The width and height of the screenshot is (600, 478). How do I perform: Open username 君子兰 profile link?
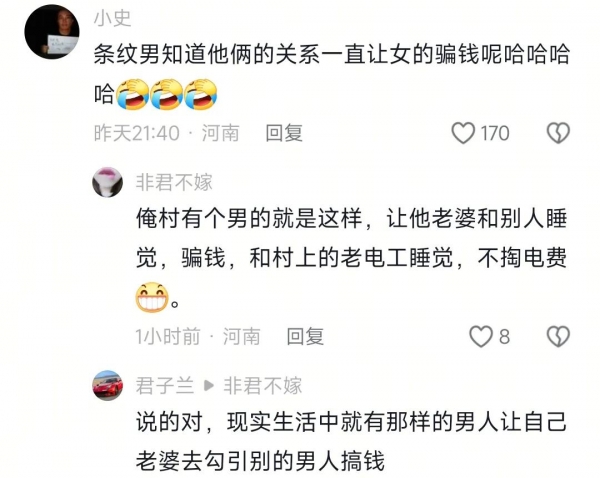[x=165, y=385]
